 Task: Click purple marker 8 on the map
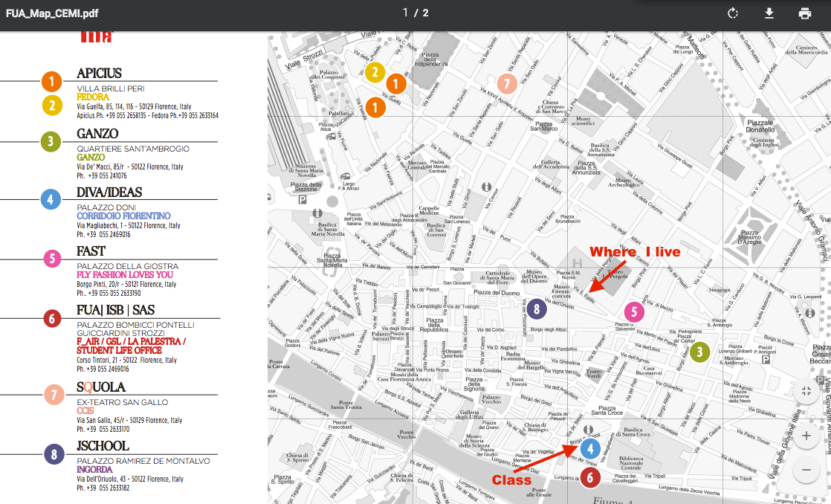point(537,309)
